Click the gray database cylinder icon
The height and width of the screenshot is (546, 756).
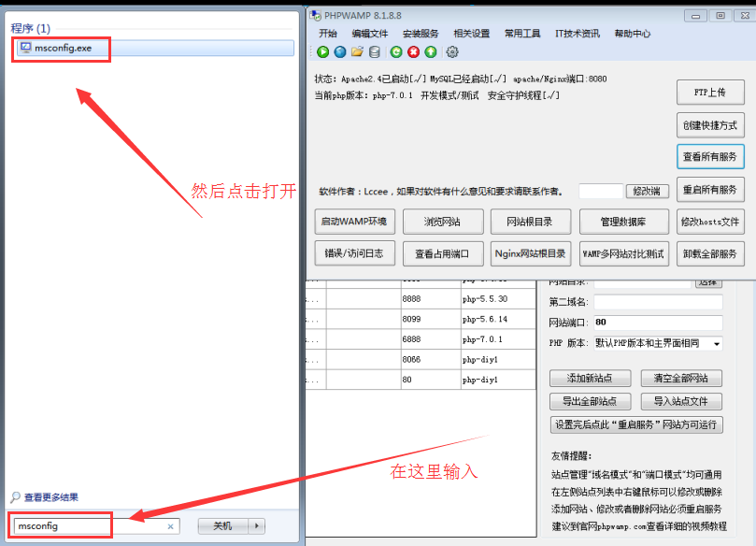[x=375, y=51]
